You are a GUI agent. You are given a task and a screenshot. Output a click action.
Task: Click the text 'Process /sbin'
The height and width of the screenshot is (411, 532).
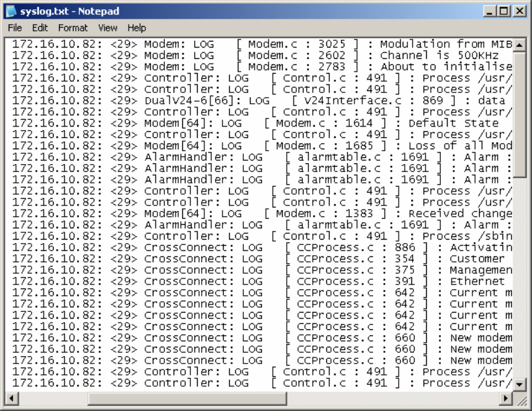tap(467, 236)
